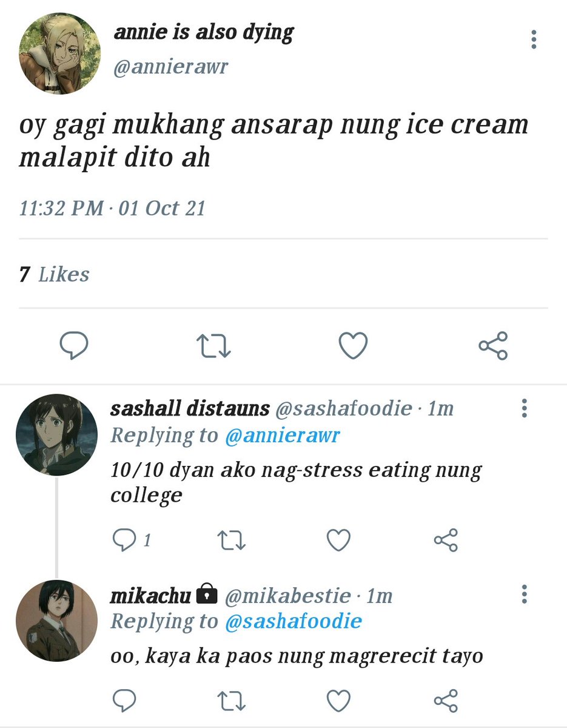Viewport: 567px width, 728px height.
Task: Retweet sashall distauns' reply
Action: 232,540
